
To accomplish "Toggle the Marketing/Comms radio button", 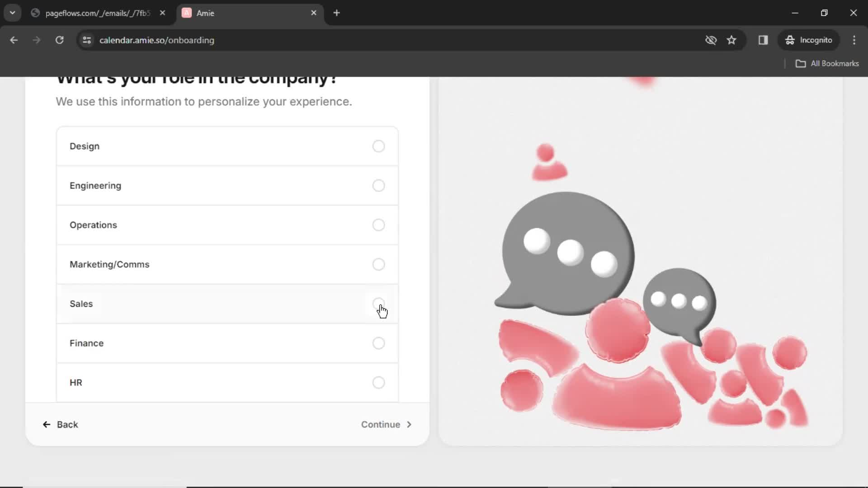I will 378,264.
